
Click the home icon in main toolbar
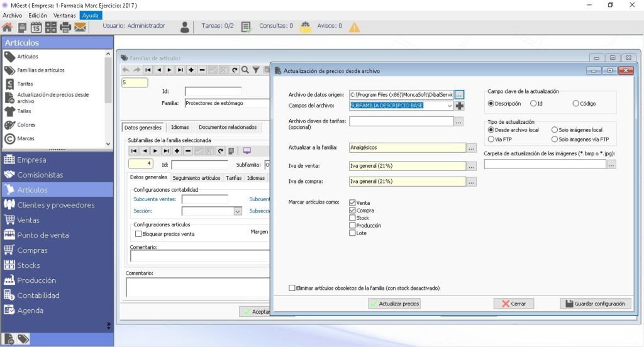tap(7, 28)
